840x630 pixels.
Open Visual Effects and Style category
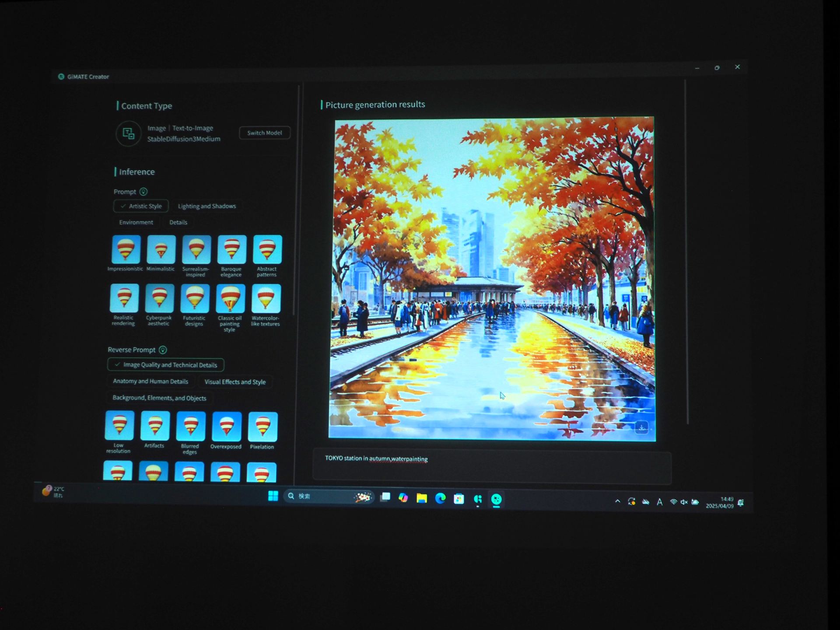235,382
